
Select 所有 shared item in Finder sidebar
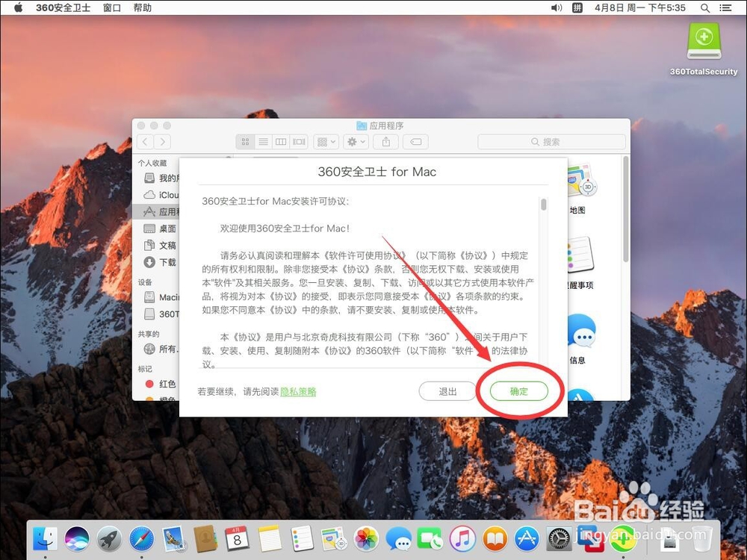click(158, 349)
